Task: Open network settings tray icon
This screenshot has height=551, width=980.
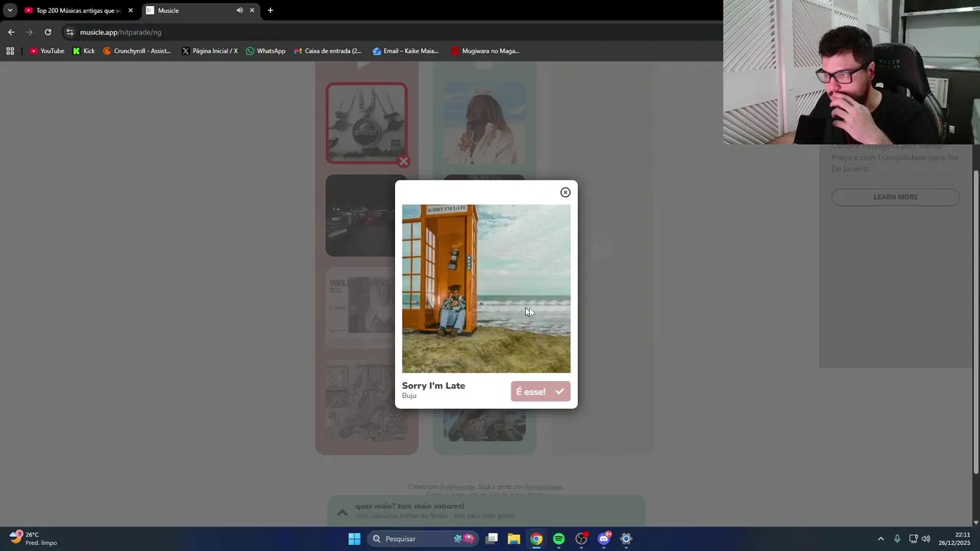Action: click(x=913, y=539)
